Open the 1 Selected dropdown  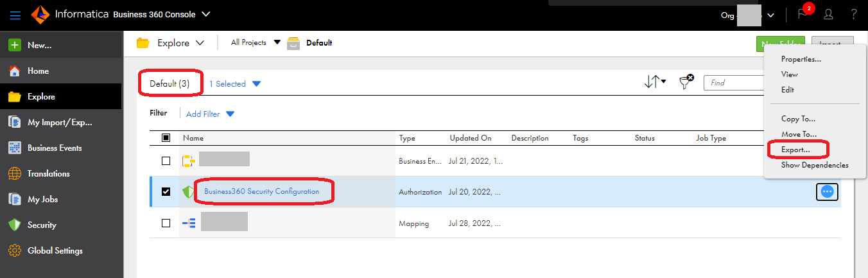[235, 83]
